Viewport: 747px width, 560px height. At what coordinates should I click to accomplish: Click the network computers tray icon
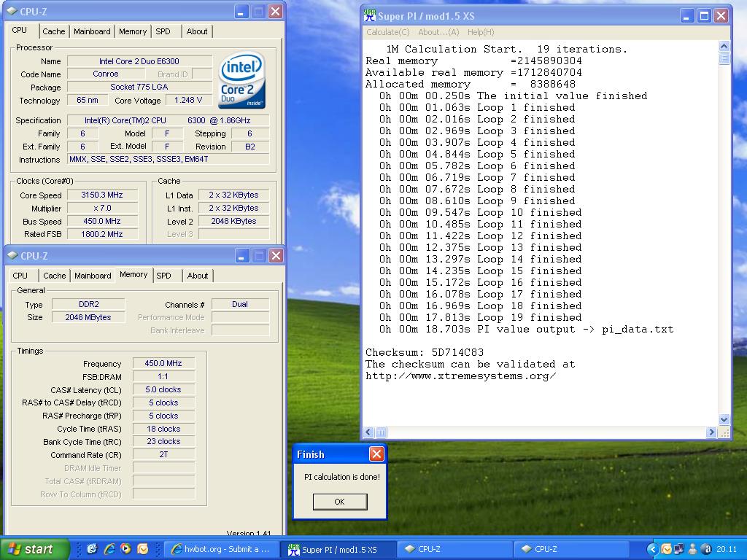(679, 549)
